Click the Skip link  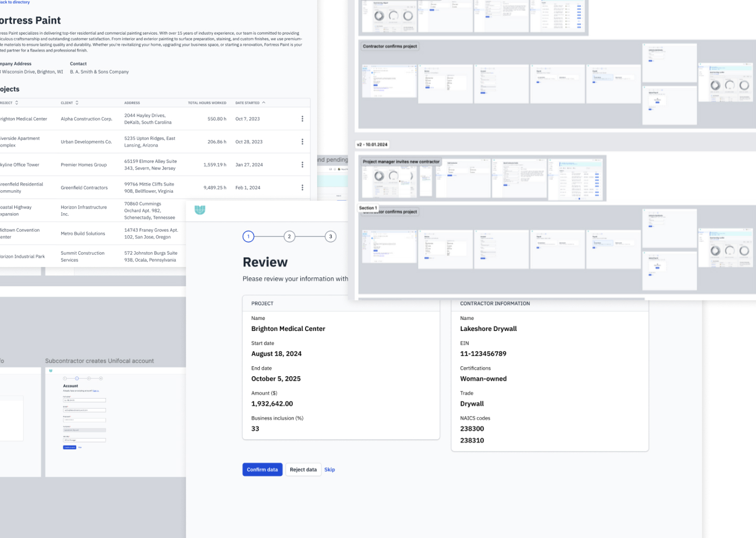[329, 470]
